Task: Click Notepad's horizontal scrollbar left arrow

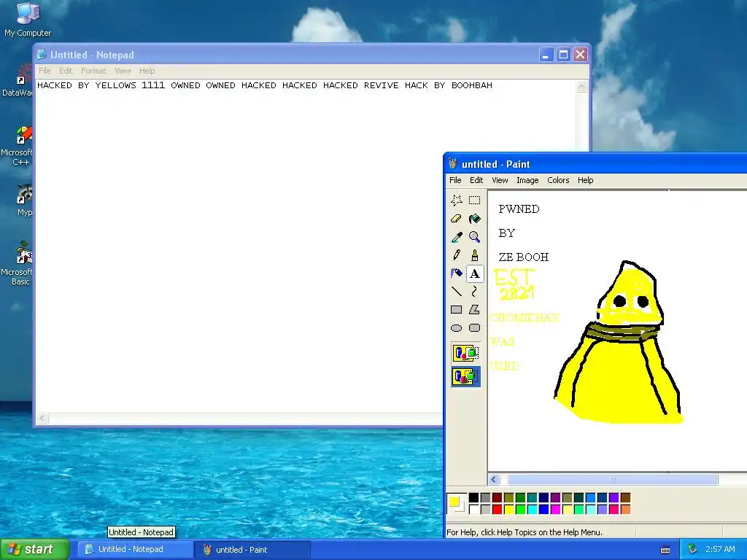Action: pos(42,419)
